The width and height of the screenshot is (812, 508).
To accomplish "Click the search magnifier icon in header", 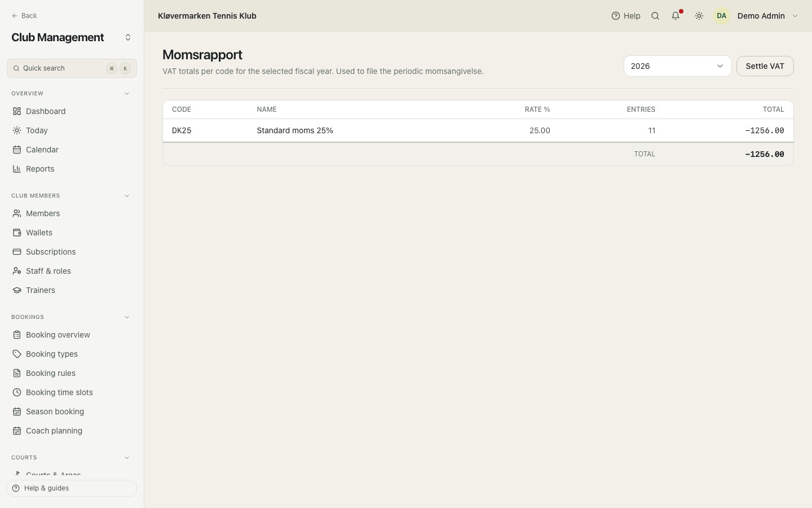I will coord(655,16).
